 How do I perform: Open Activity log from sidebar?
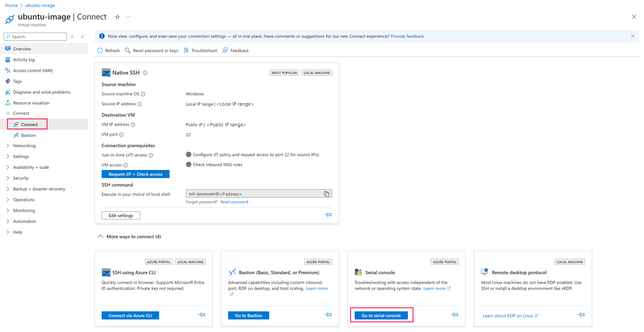pos(24,60)
